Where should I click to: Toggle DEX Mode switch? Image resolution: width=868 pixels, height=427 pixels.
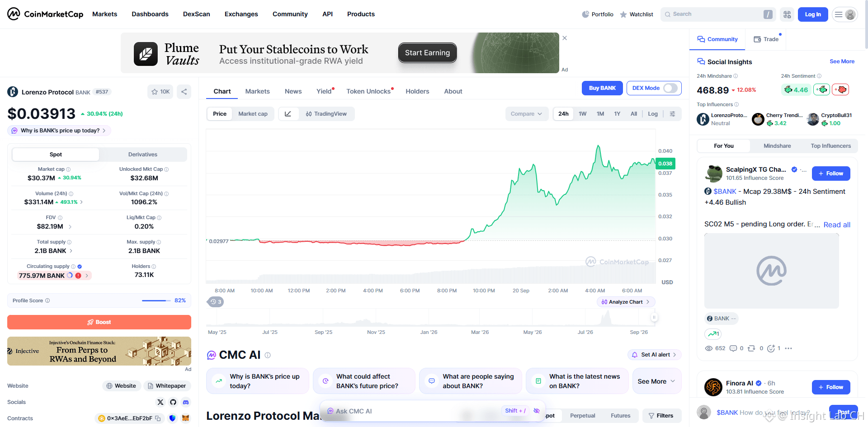tap(670, 88)
